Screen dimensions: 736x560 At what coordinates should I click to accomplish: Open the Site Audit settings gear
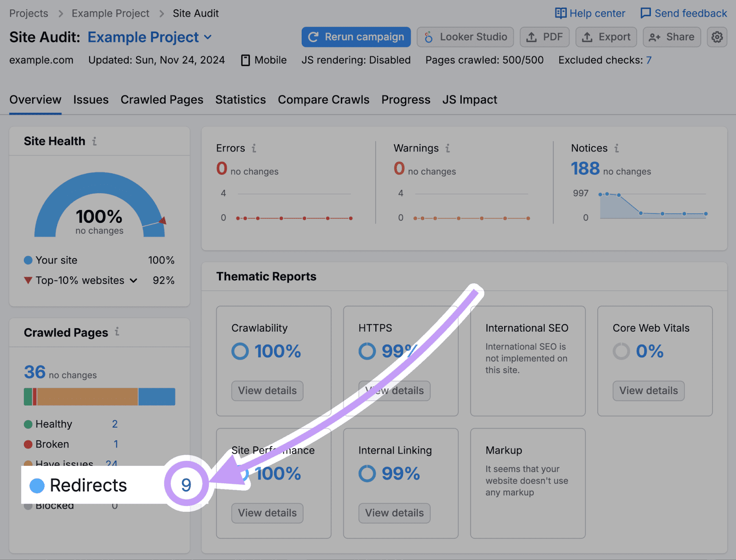click(717, 37)
